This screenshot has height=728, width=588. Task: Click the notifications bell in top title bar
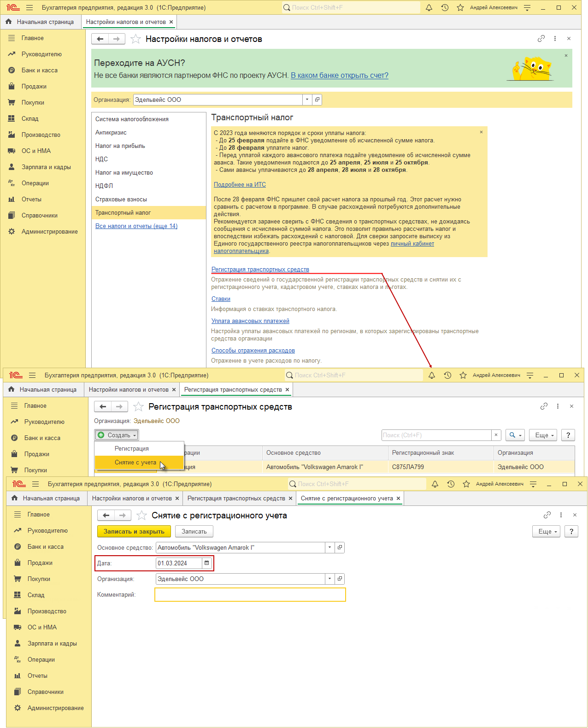point(429,8)
